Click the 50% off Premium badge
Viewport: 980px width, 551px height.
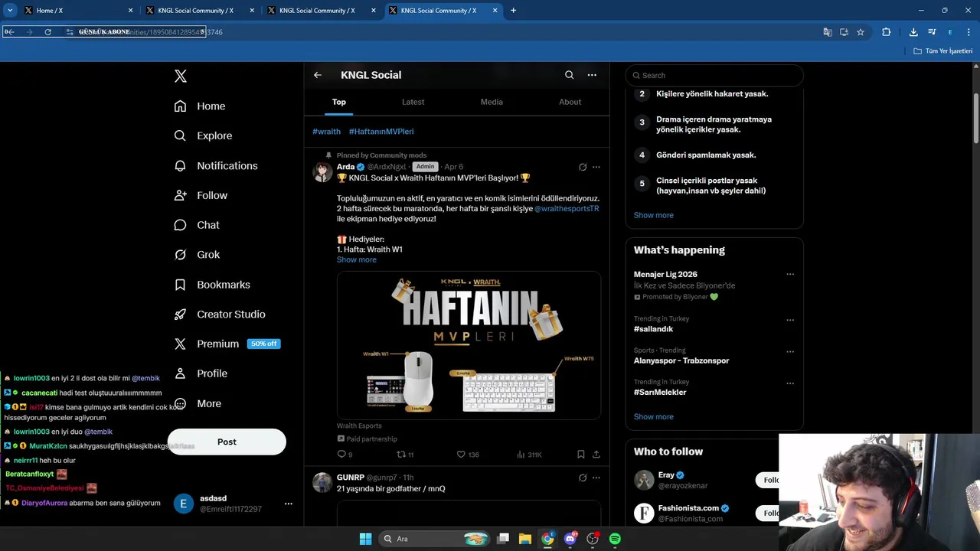coord(263,344)
